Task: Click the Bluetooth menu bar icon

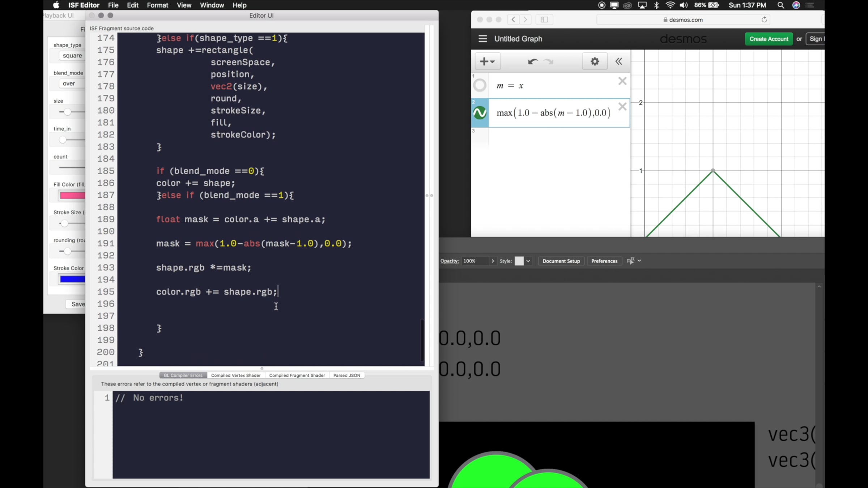Action: pyautogui.click(x=656, y=5)
